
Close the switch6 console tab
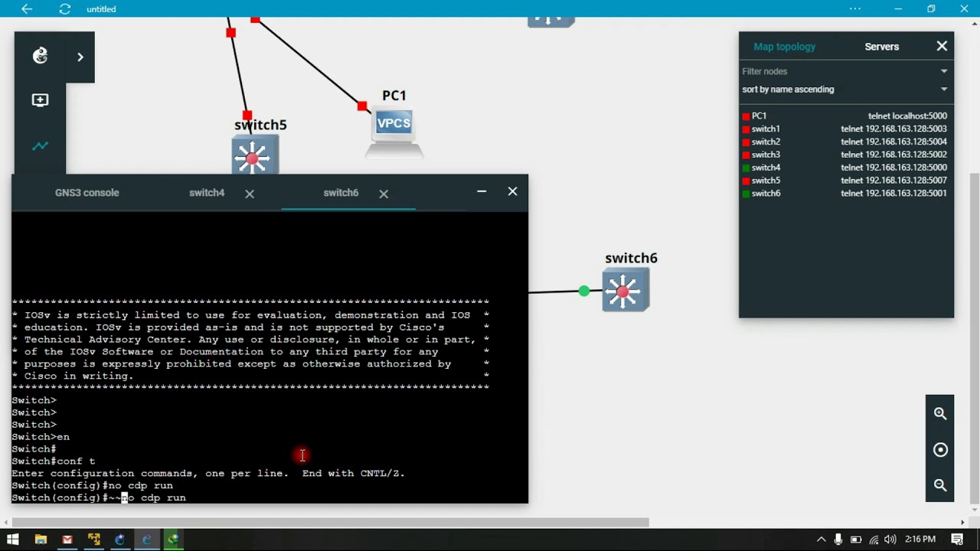point(384,194)
